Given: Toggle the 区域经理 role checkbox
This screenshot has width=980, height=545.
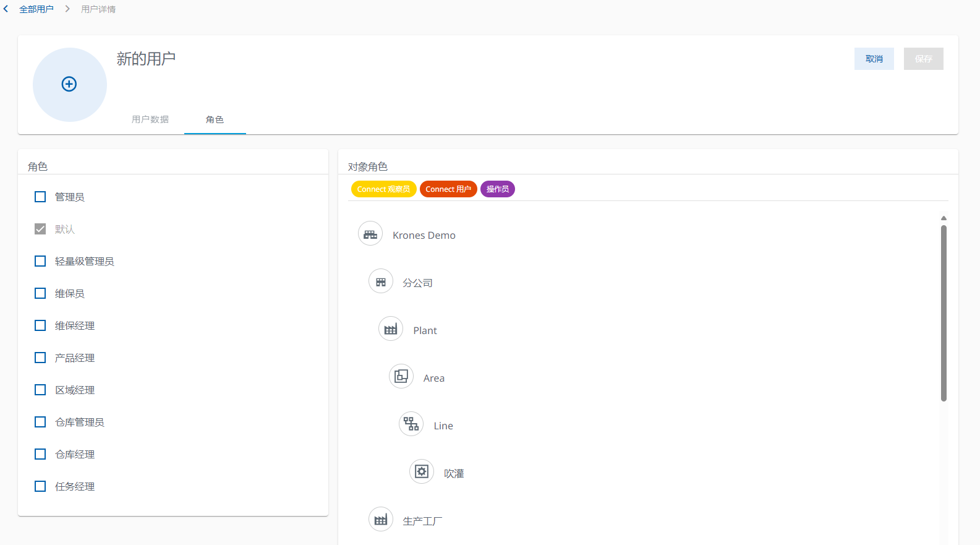Looking at the screenshot, I should [x=40, y=390].
